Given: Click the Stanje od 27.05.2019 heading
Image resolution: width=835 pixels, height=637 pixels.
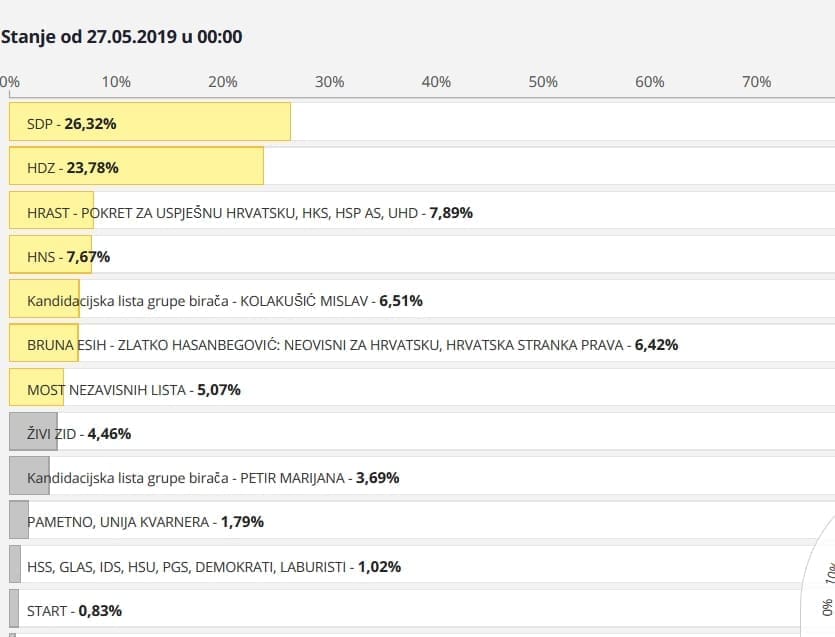Looking at the screenshot, I should pos(121,37).
